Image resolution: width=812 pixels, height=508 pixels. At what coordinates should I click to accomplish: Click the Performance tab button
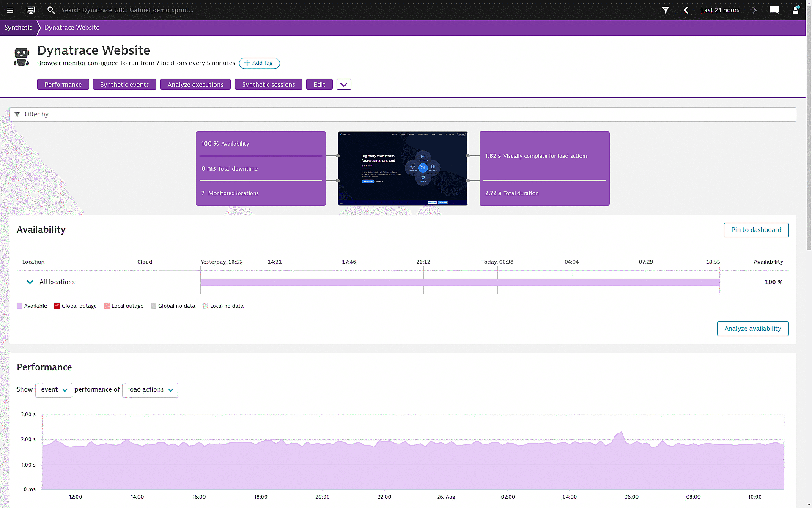pyautogui.click(x=63, y=84)
